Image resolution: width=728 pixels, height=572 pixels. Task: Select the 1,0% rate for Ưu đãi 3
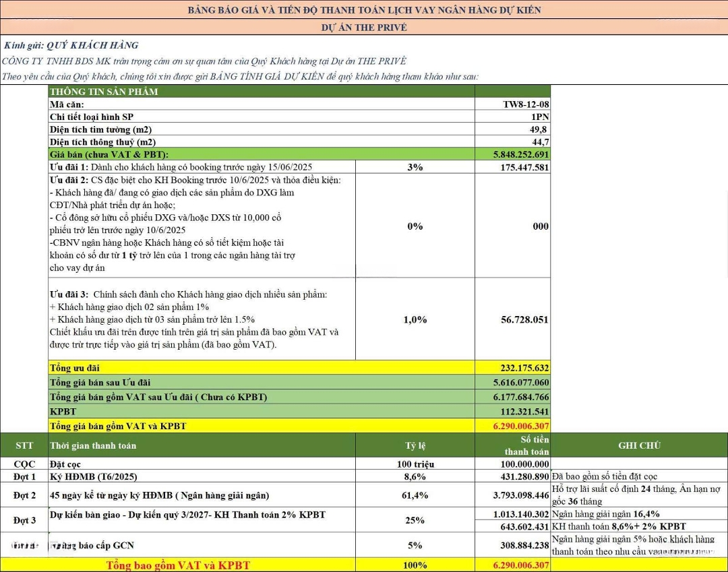[415, 320]
